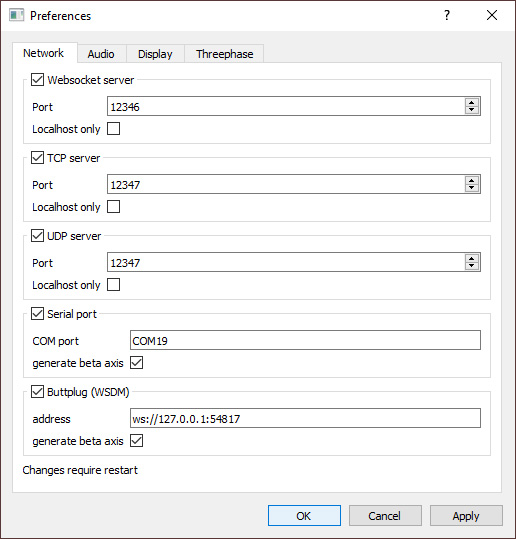Apply the preference changes
The width and height of the screenshot is (516, 539).
click(466, 516)
